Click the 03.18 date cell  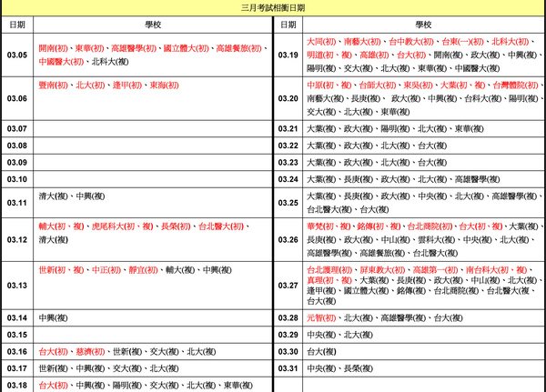(17, 385)
